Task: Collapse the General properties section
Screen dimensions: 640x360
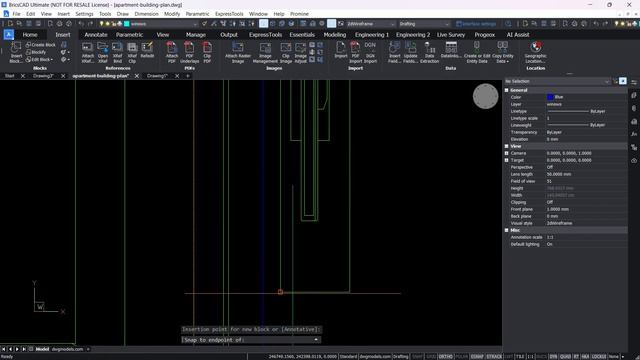Action: [x=507, y=90]
